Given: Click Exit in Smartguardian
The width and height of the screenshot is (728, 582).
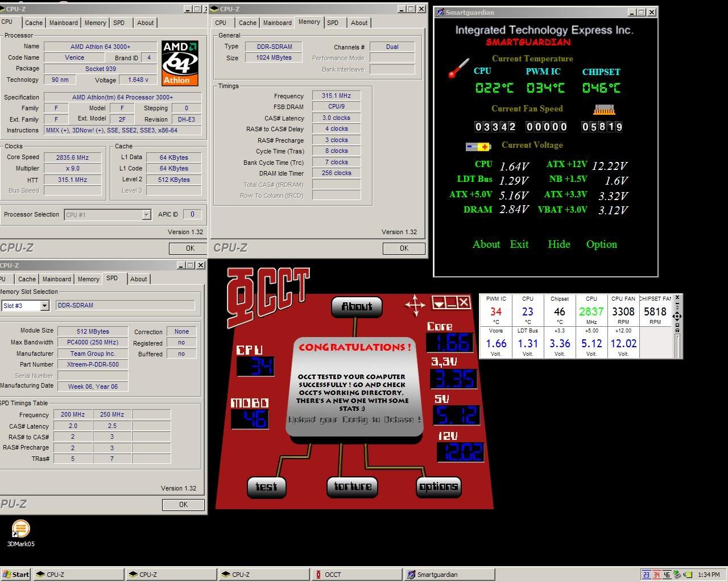Looking at the screenshot, I should (x=519, y=244).
